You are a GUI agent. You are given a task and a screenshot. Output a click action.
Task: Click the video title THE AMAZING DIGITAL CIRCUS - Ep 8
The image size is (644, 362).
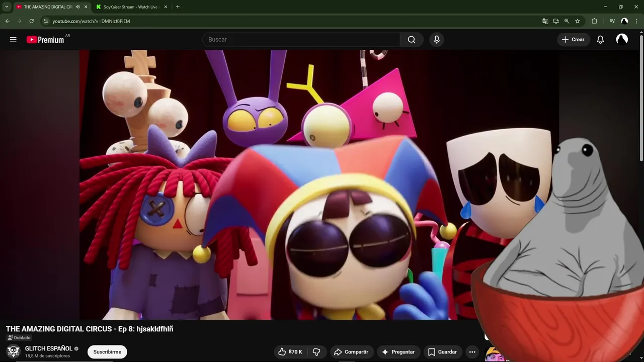tap(90, 329)
